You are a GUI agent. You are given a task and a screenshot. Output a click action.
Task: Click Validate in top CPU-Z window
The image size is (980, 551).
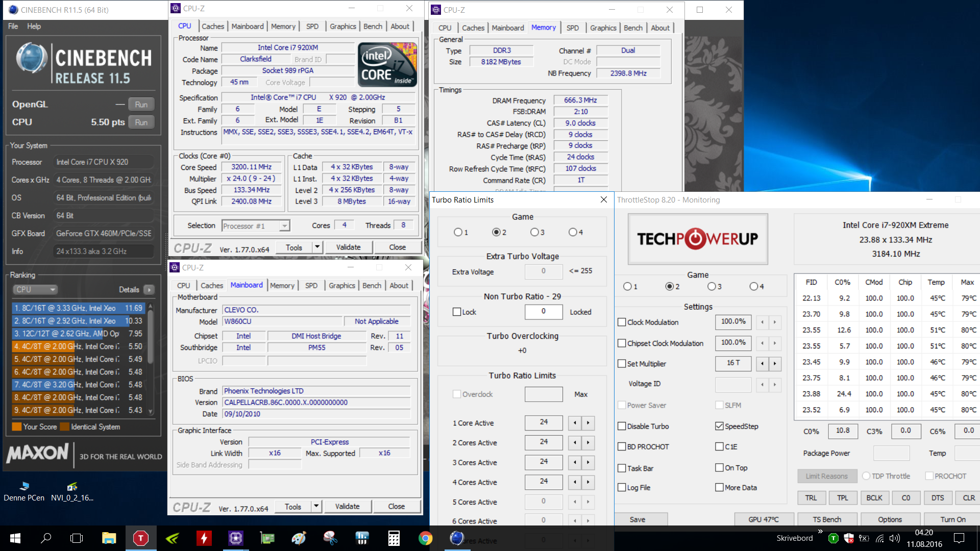pos(348,247)
